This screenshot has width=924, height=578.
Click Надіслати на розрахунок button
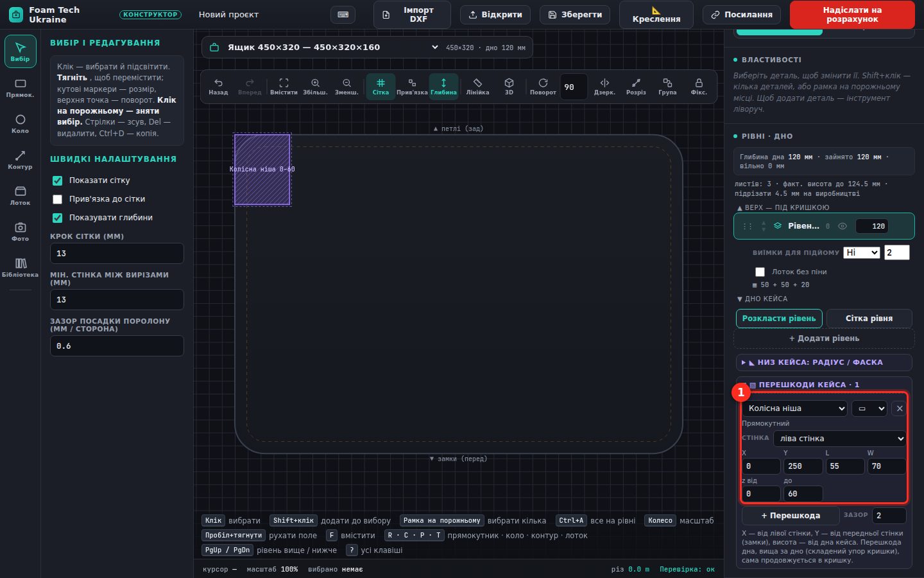coord(852,15)
